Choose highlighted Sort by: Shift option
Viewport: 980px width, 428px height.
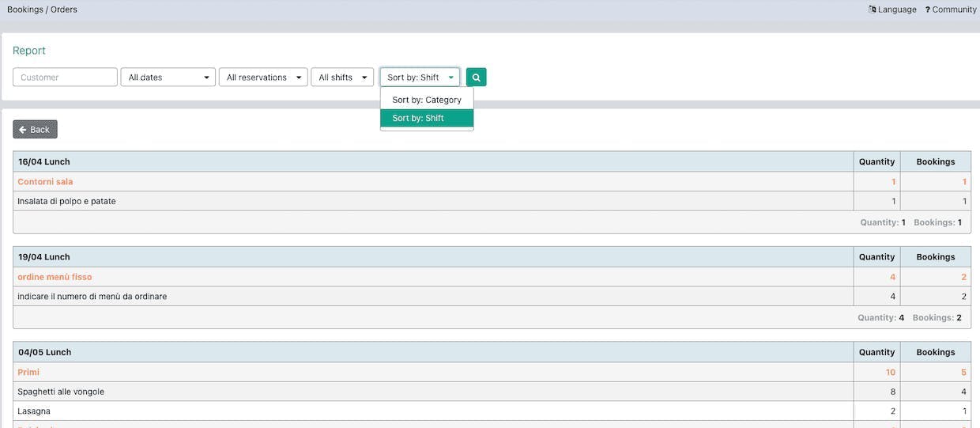427,118
